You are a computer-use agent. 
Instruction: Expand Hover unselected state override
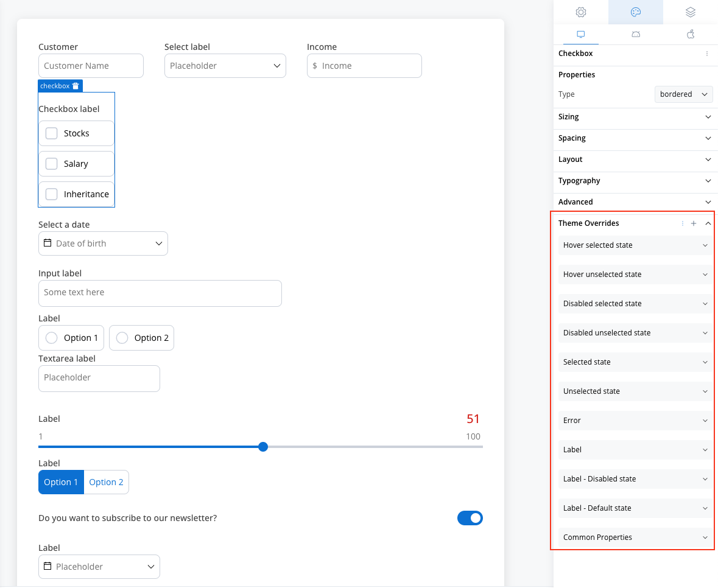[635, 275]
